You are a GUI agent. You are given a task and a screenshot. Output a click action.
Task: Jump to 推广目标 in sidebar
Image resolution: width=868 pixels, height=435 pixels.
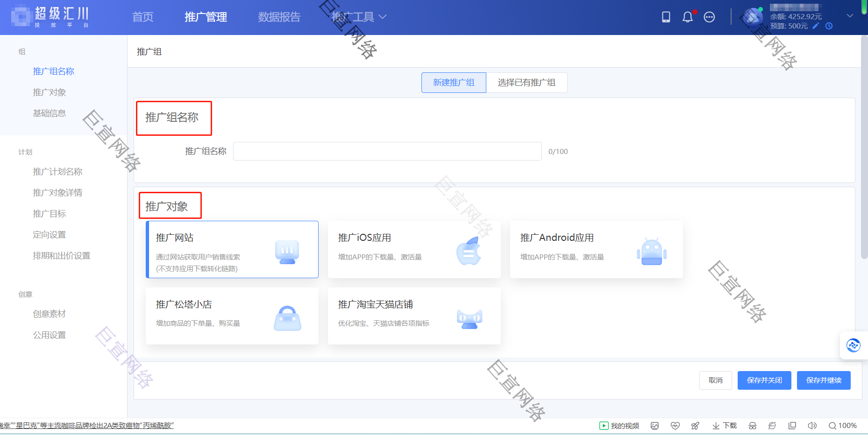click(x=49, y=214)
